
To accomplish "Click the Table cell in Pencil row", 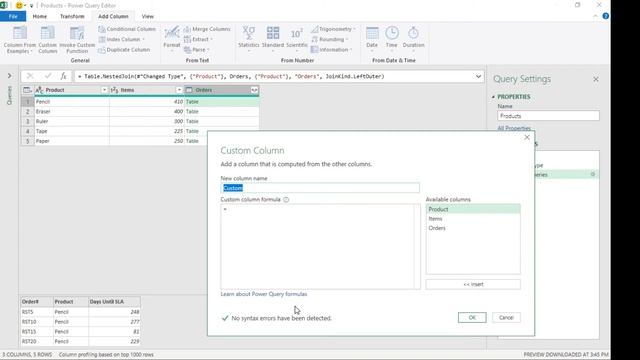I will [222, 102].
